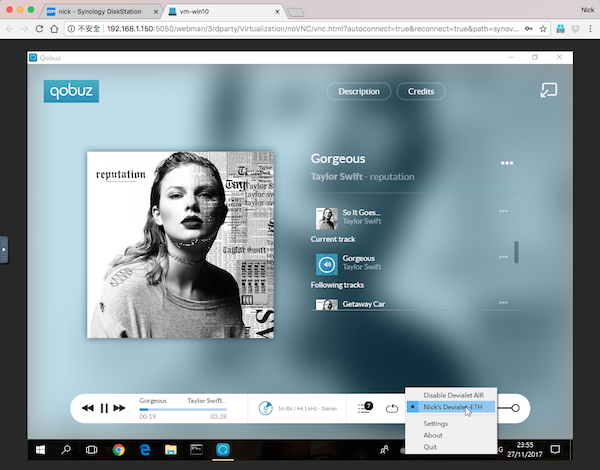Image resolution: width=600 pixels, height=470 pixels.
Task: Click the site security info icon
Action: point(71,29)
